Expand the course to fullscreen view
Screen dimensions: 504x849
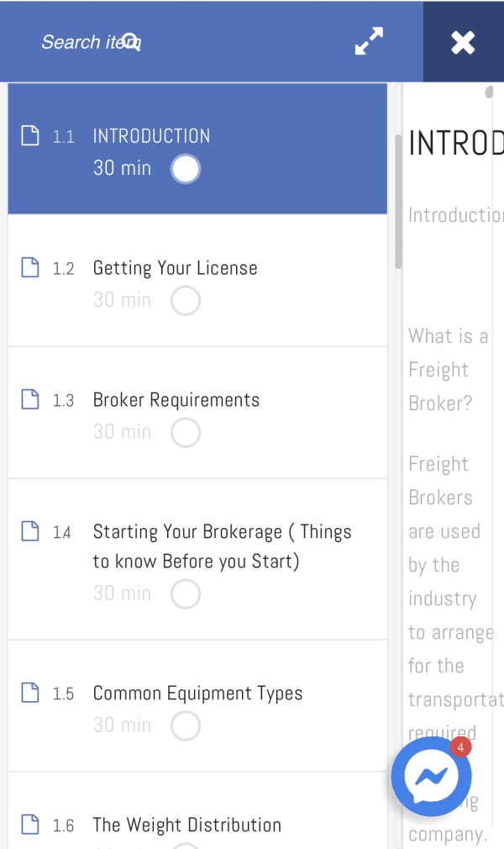(x=369, y=41)
